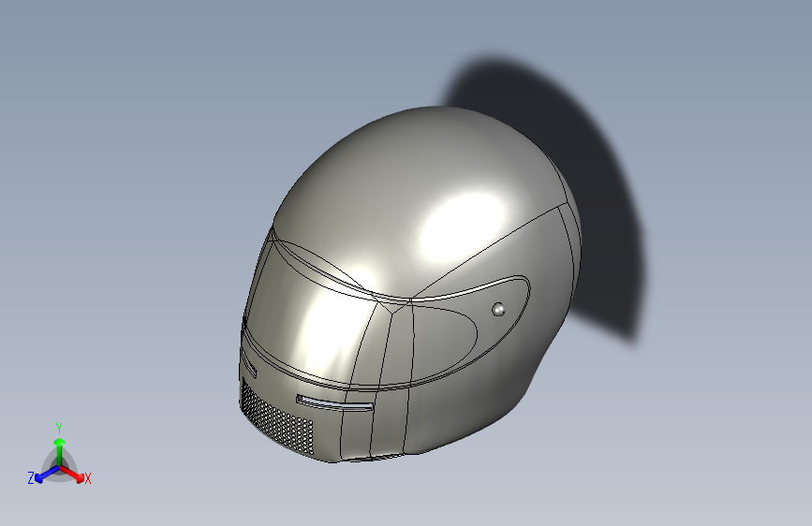Select the perforated chin vent grille
This screenshot has width=812, height=526.
click(x=277, y=419)
